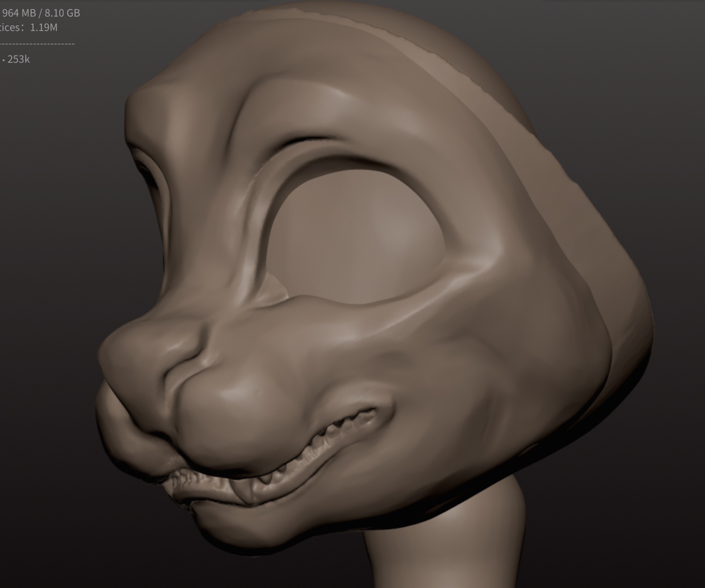
Task: Click the jaw cheek area behind mouth corner
Action: pos(462,426)
